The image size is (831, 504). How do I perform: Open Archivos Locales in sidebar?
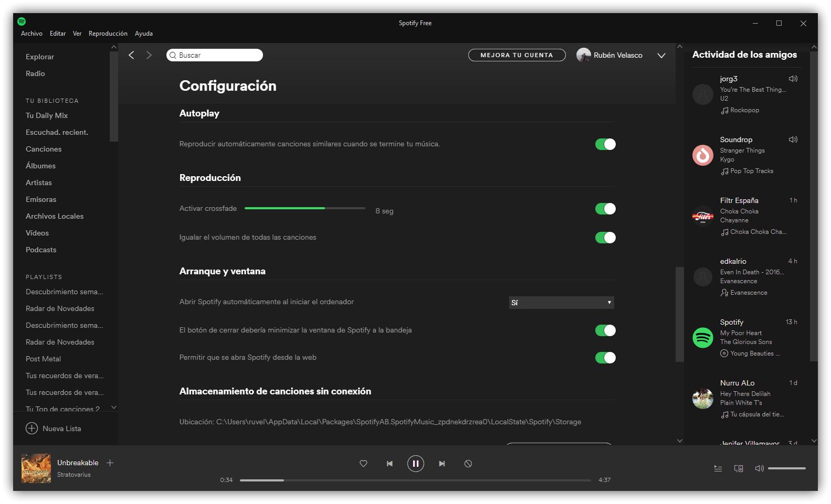(x=55, y=216)
